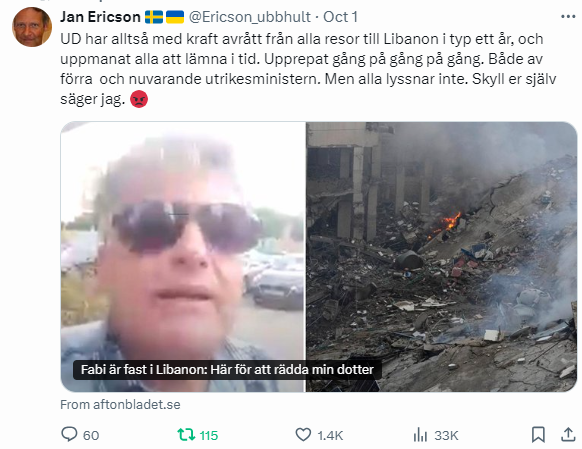Open the rubble and fire image
The image size is (582, 449).
point(441,256)
